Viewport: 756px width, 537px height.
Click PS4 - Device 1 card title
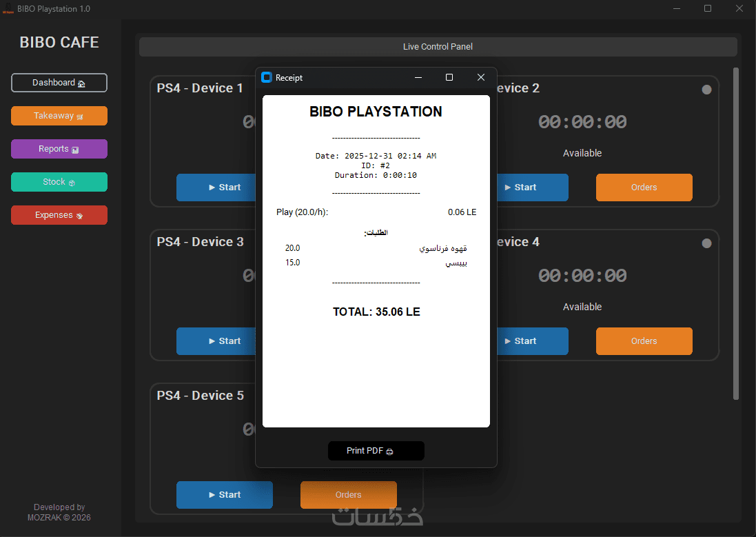[200, 88]
